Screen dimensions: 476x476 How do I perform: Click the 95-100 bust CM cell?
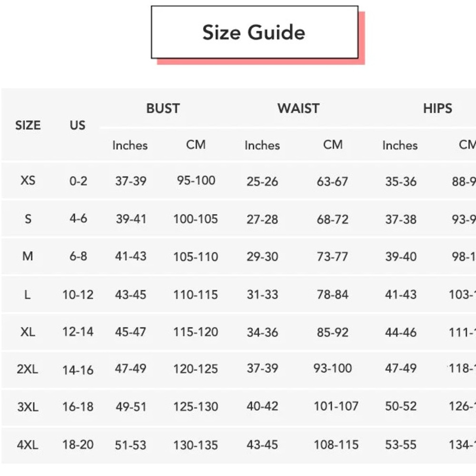(196, 181)
